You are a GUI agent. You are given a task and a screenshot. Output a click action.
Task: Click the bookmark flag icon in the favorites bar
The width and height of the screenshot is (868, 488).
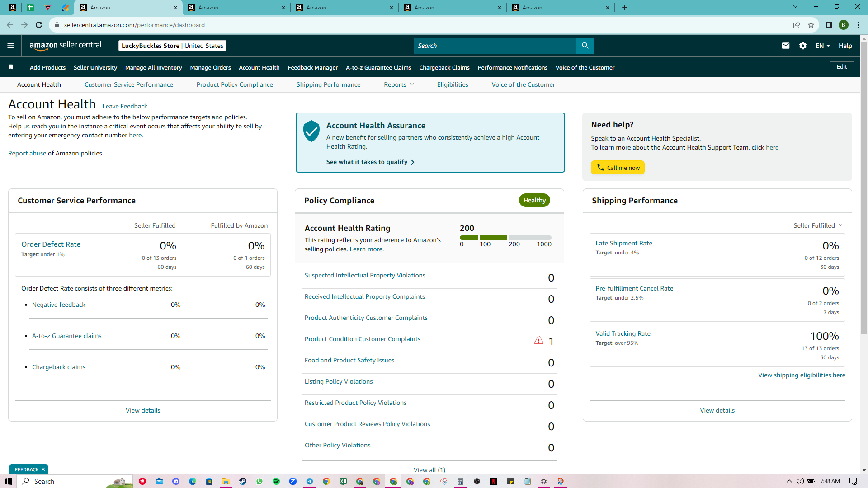11,67
